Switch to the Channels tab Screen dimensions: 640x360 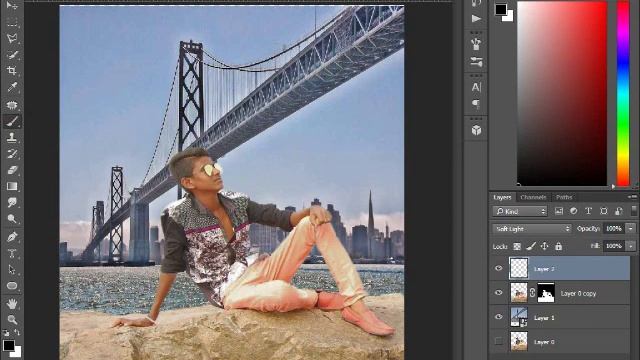click(533, 197)
